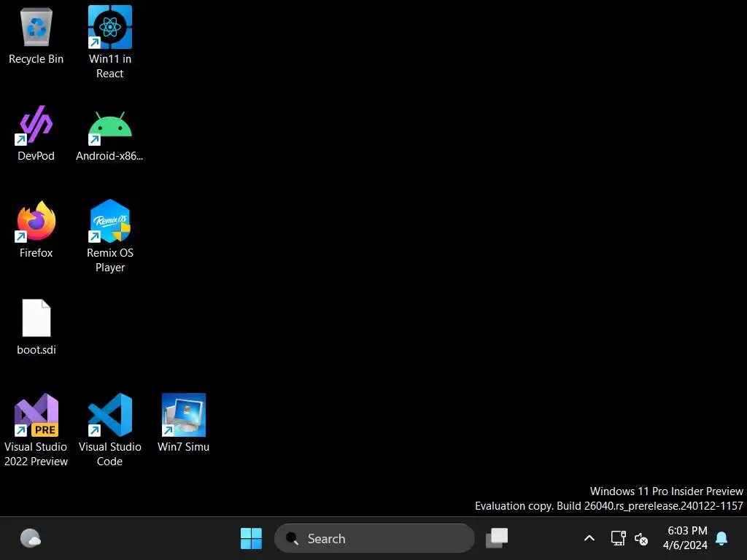Image resolution: width=747 pixels, height=560 pixels.
Task: Open the weather widgets button
Action: click(x=31, y=539)
